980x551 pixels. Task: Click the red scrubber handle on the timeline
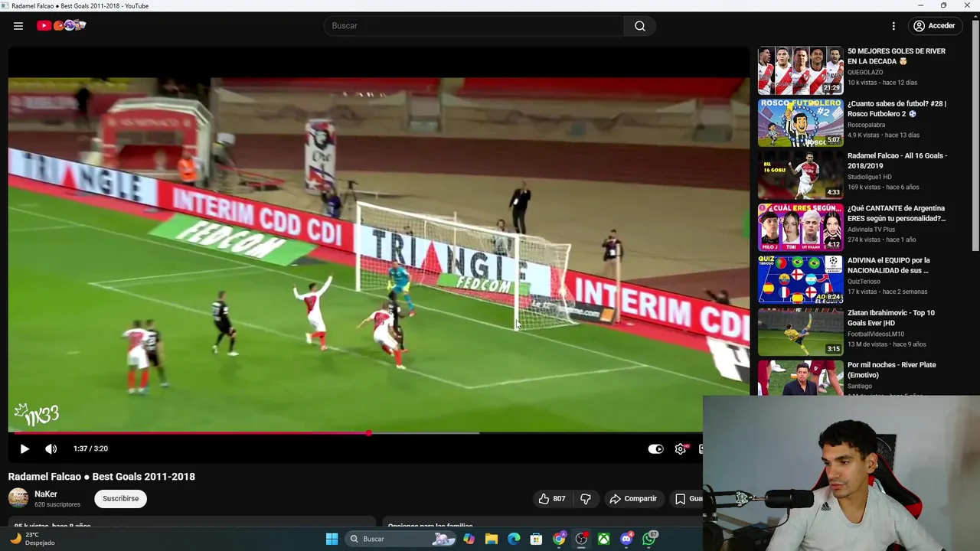click(x=368, y=433)
